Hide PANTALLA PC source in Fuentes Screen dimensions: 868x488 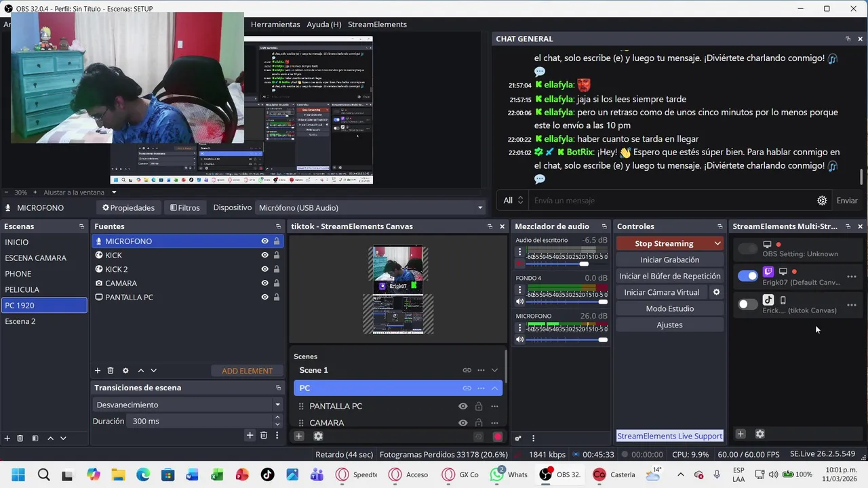coord(264,298)
